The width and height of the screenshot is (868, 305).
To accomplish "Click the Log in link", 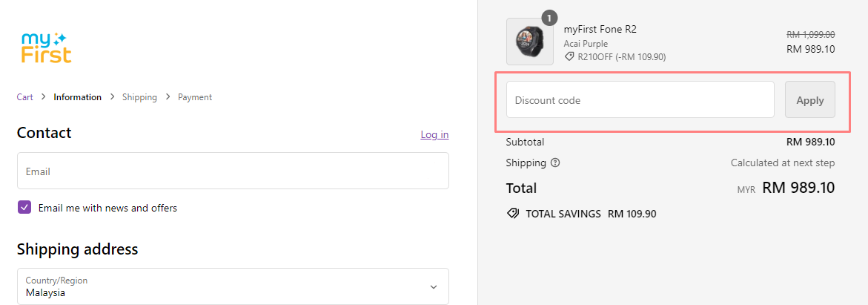I will coord(434,134).
